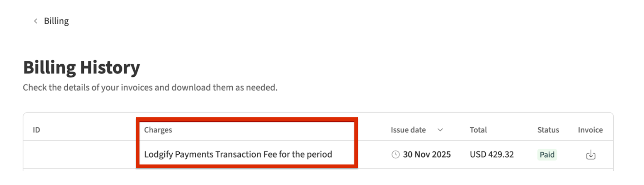Click the Billing History heading
The image size is (644, 185).
coord(82,68)
